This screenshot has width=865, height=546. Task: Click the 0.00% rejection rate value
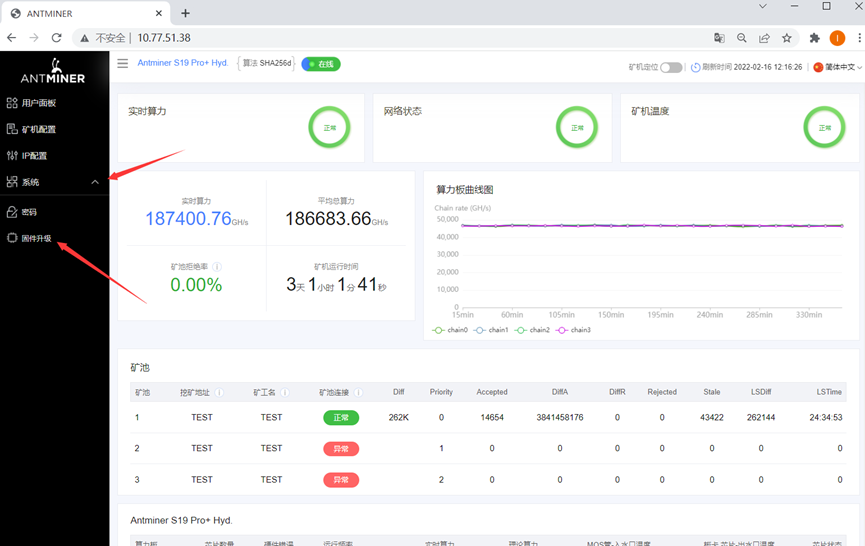coord(196,285)
